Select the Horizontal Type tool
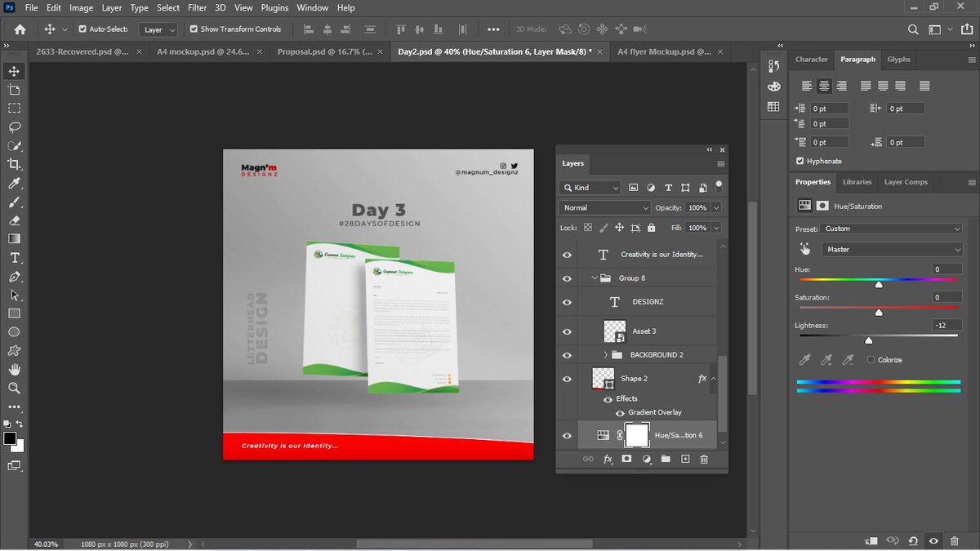 tap(14, 258)
